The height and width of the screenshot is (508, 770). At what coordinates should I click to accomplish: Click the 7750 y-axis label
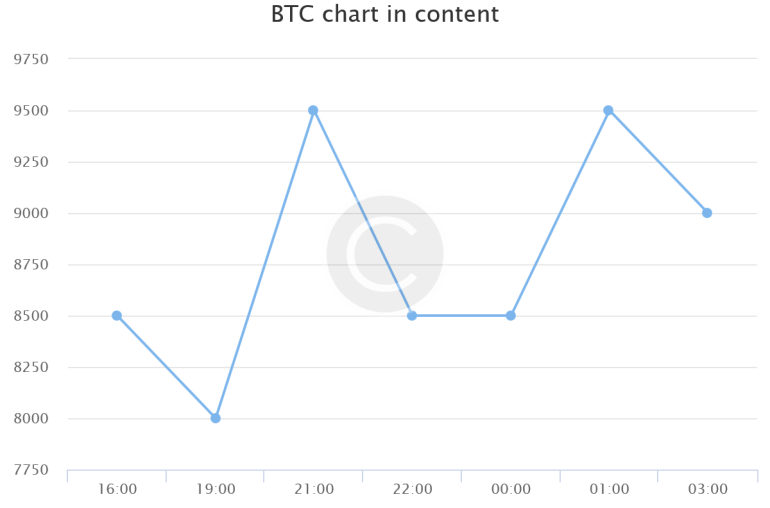[31, 469]
